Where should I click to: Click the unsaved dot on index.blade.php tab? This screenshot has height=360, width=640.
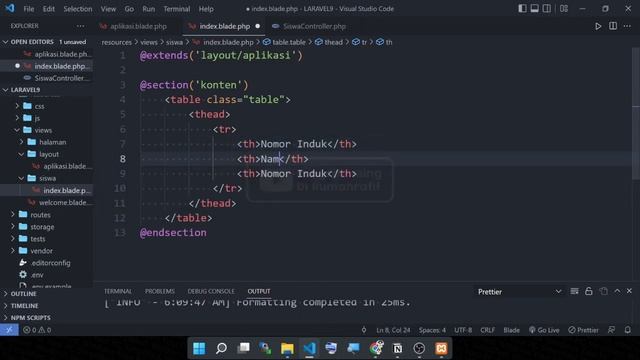click(258, 26)
